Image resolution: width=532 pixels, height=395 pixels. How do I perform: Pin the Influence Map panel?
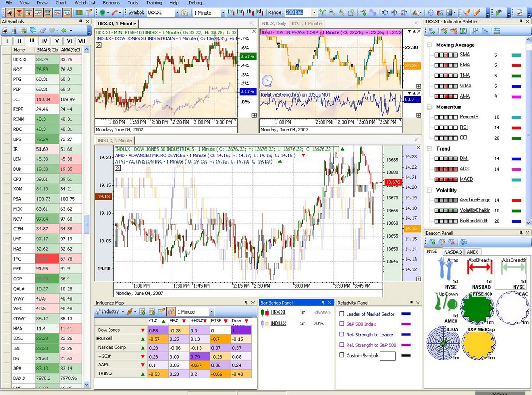pyautogui.click(x=246, y=303)
